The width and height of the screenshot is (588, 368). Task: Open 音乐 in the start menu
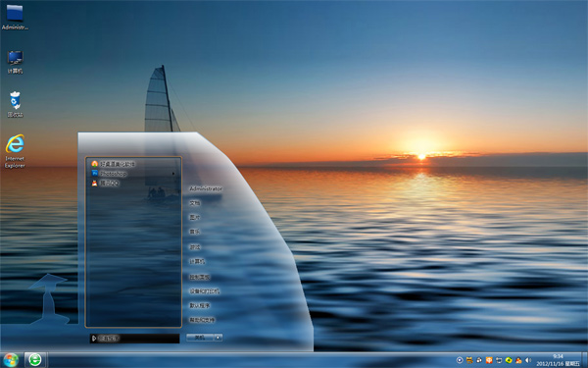(x=195, y=232)
